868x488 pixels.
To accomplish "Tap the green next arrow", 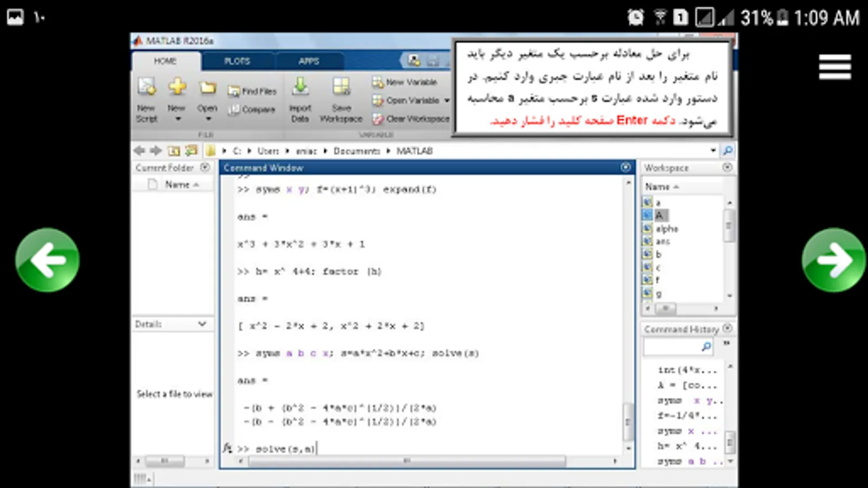I will pos(833,260).
